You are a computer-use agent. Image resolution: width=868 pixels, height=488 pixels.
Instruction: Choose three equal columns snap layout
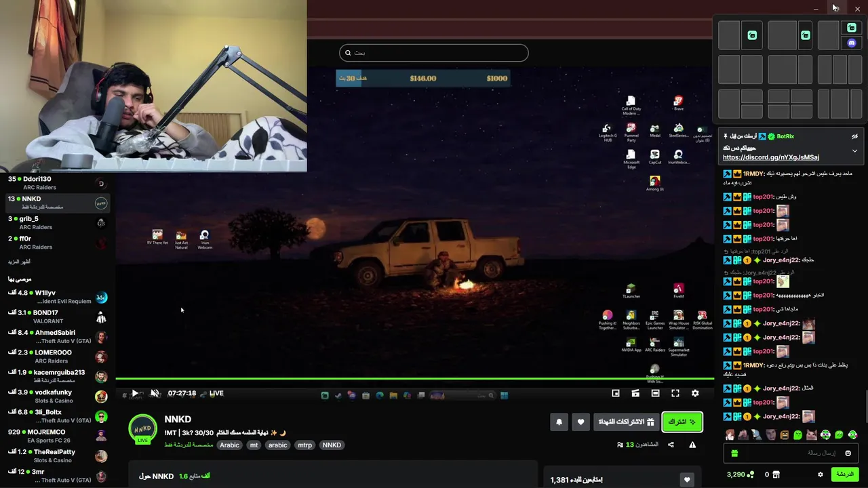coord(840,69)
